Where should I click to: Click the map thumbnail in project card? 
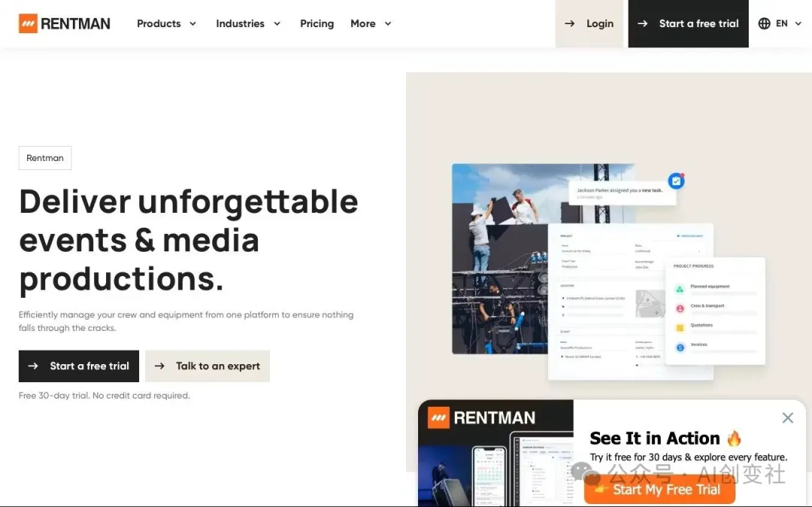coord(650,303)
